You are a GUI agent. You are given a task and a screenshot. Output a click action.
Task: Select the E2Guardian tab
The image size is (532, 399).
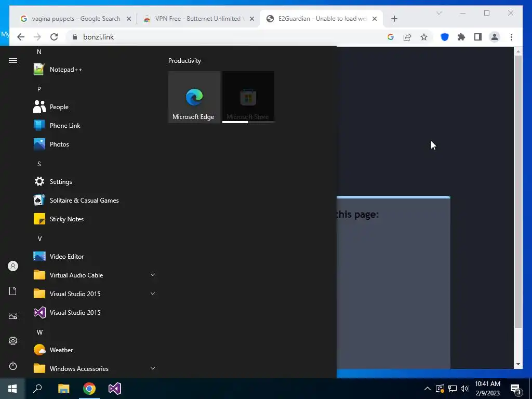322,19
